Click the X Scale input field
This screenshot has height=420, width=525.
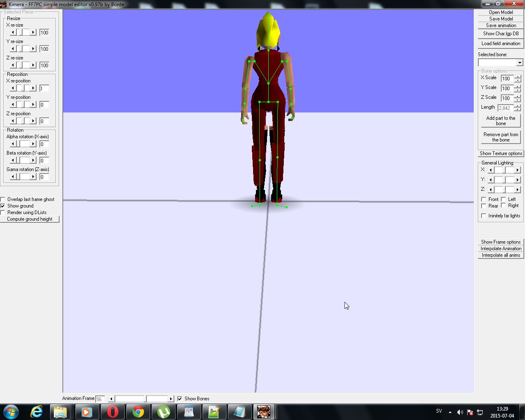(x=507, y=78)
